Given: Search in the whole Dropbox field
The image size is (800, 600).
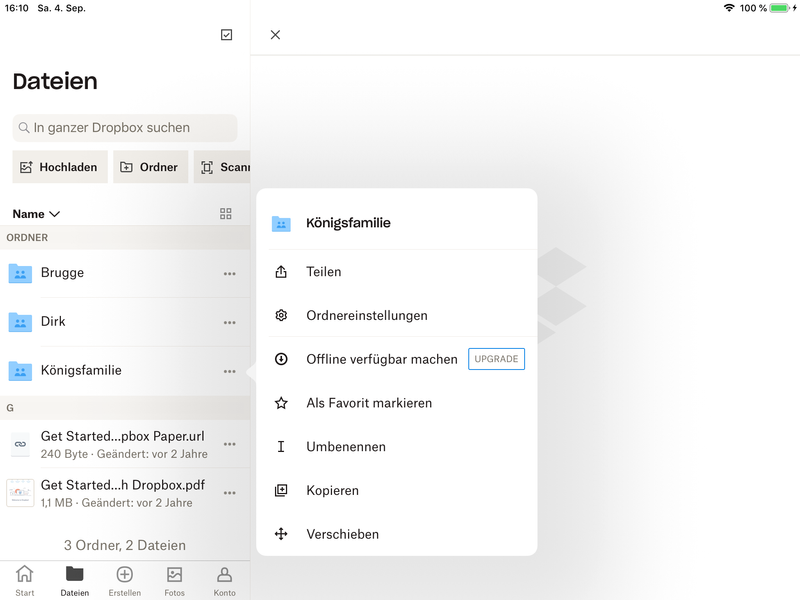Looking at the screenshot, I should pyautogui.click(x=125, y=128).
